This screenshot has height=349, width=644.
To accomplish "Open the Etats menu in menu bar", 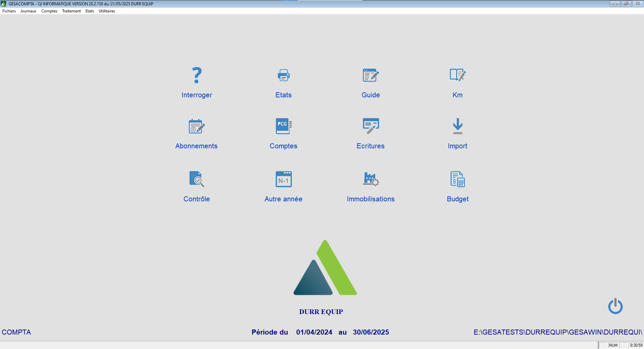I will [90, 11].
